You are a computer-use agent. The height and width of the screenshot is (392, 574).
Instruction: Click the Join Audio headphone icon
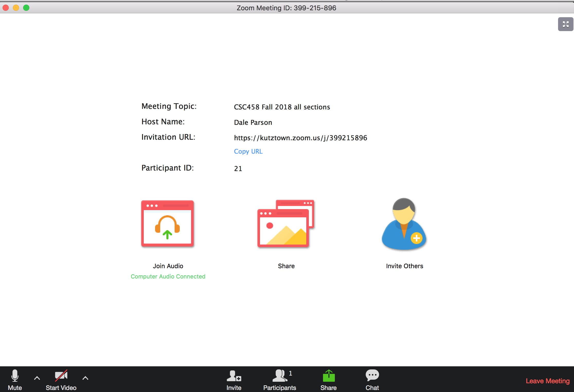pos(167,223)
